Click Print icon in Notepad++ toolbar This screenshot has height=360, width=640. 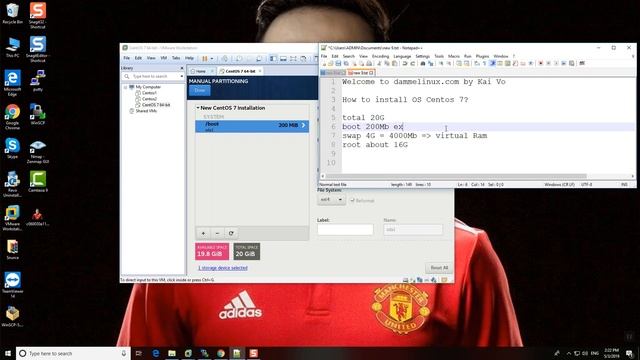[x=369, y=64]
